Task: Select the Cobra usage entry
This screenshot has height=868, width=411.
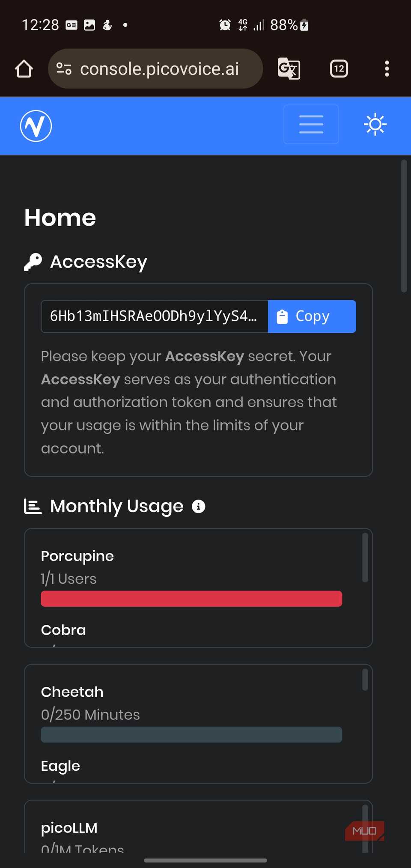Action: [63, 630]
